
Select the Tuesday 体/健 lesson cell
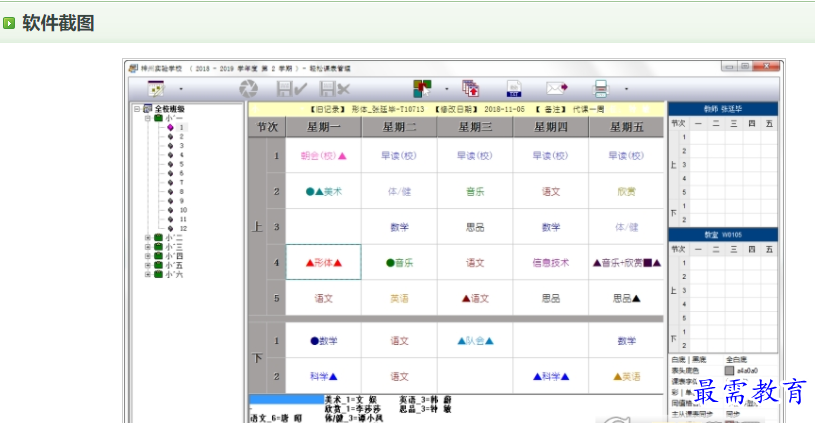coord(399,190)
